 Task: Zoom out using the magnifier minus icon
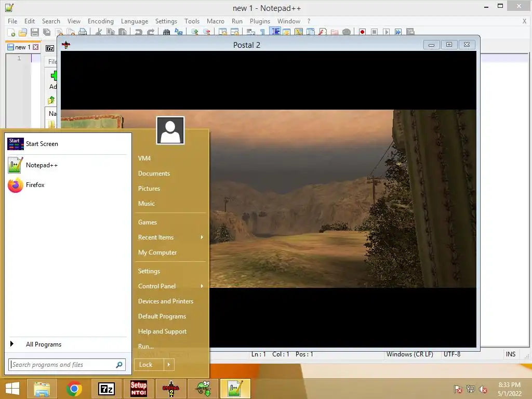(x=207, y=32)
